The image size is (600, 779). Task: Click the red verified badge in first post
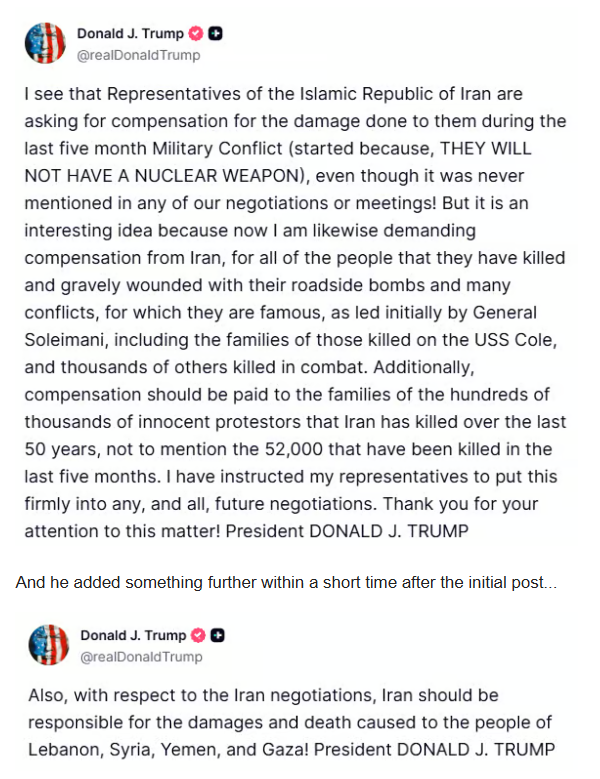[x=196, y=33]
